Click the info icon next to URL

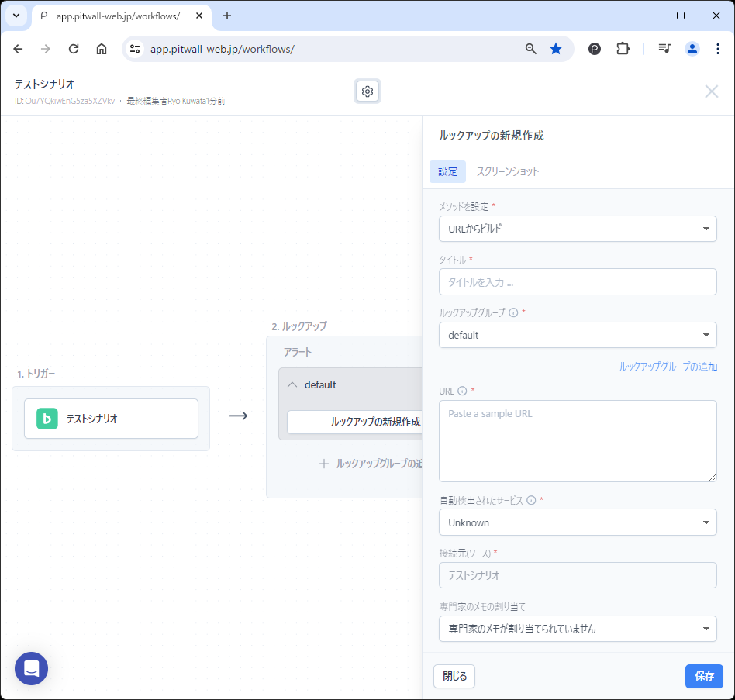(462, 391)
